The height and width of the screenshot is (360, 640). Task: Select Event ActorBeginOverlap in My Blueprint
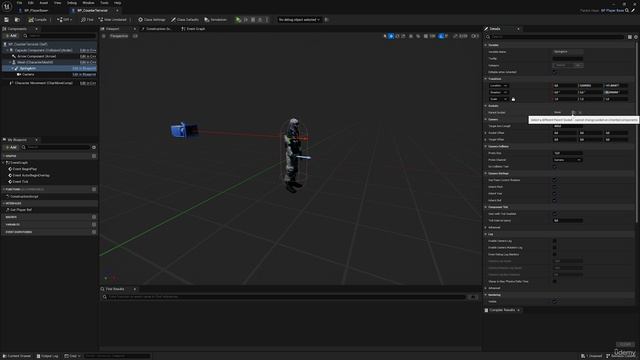[x=31, y=176]
